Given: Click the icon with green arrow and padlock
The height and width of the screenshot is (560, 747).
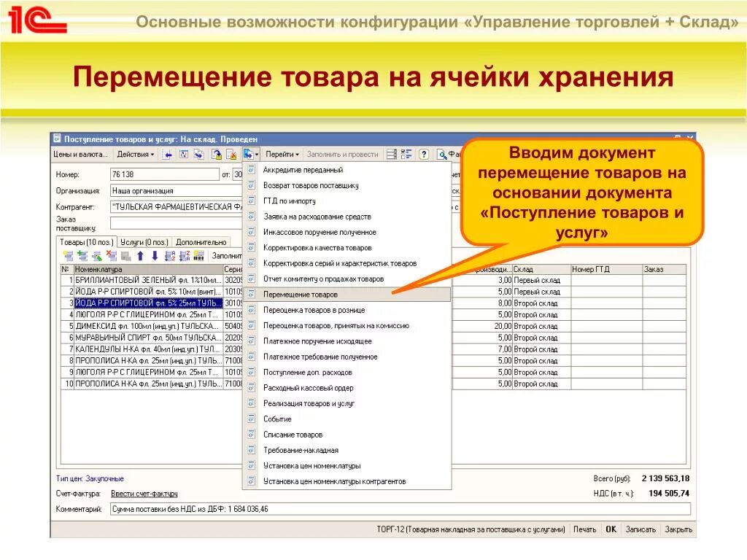Looking at the screenshot, I should [x=217, y=155].
